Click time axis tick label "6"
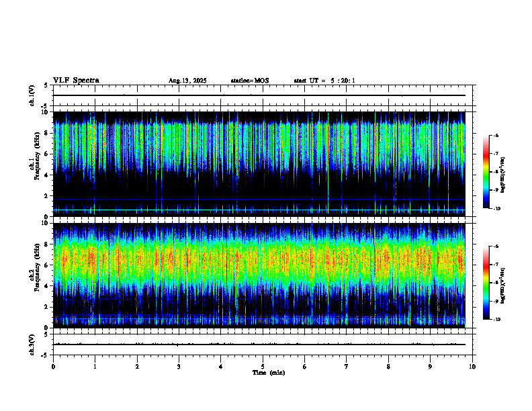This screenshot has width=532, height=411. point(305,367)
